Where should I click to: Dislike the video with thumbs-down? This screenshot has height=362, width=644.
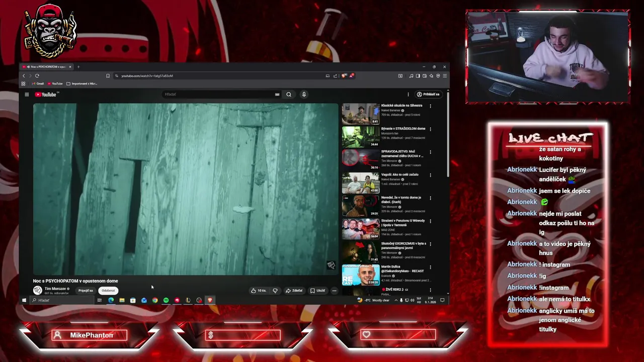tap(275, 291)
